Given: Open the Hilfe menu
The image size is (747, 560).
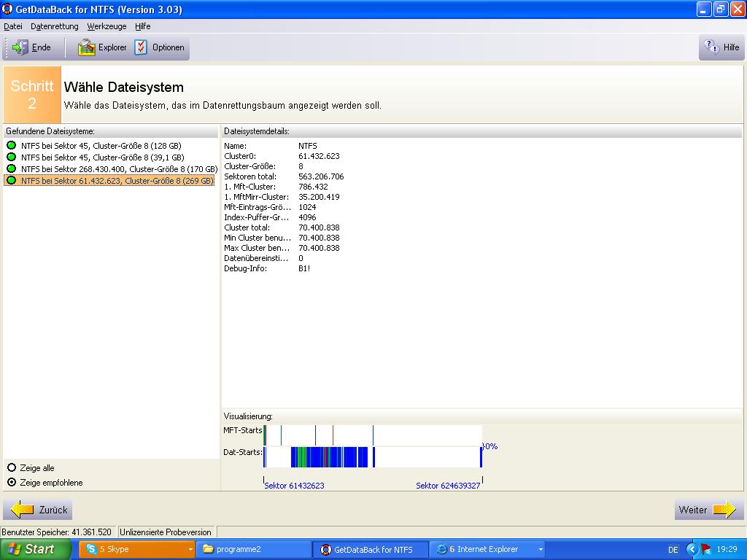Looking at the screenshot, I should (142, 26).
